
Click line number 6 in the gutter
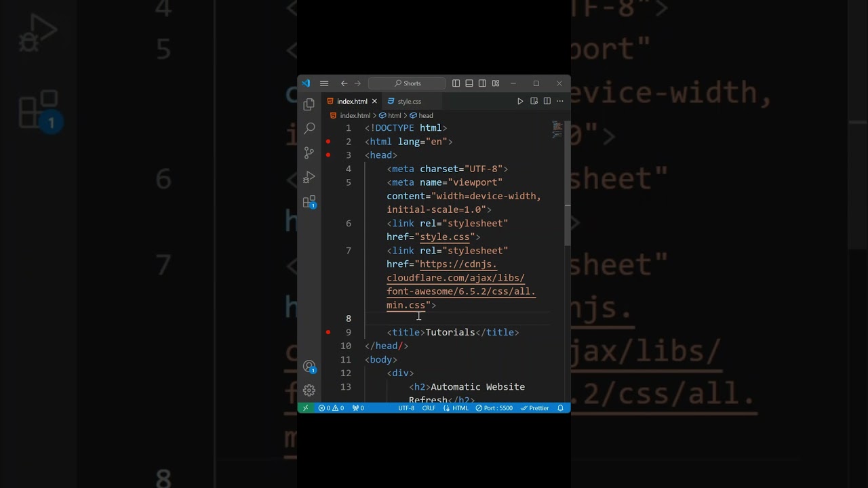point(349,223)
